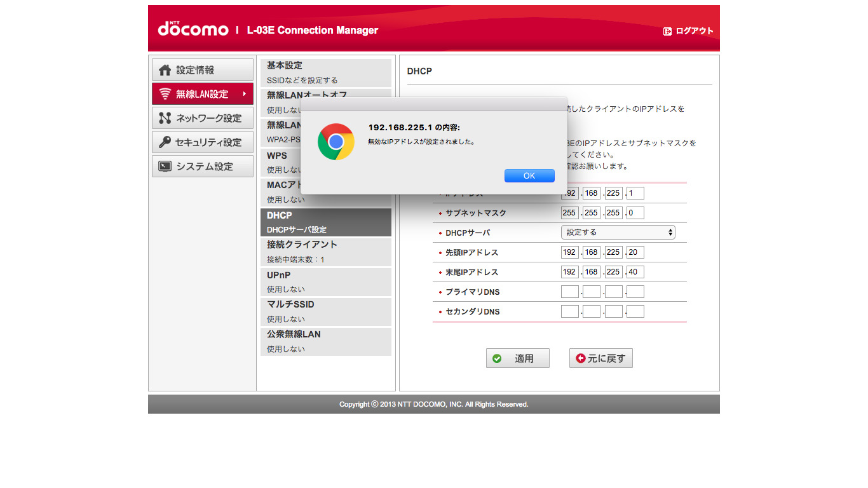Screen dimensions: 868x488
Task: Click the ログアウト link text
Action: [694, 31]
